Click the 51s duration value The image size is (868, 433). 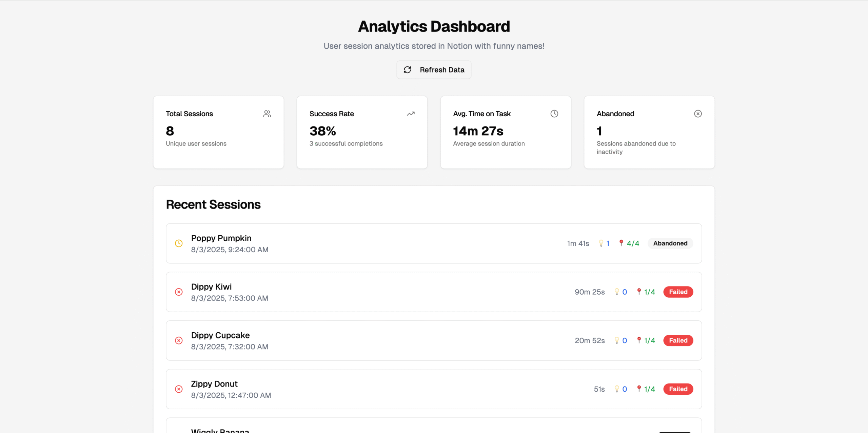pyautogui.click(x=599, y=389)
